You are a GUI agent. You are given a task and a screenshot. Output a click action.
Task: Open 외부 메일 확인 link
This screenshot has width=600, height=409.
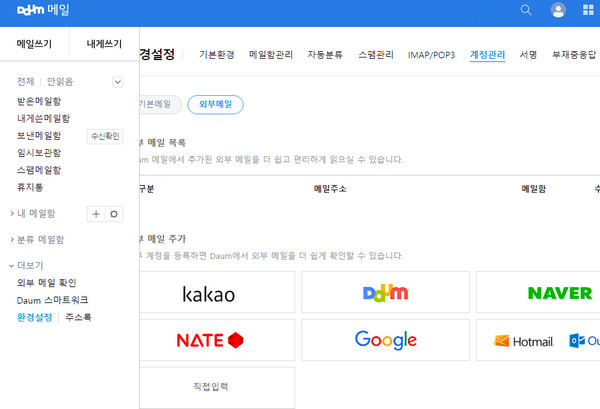(47, 283)
